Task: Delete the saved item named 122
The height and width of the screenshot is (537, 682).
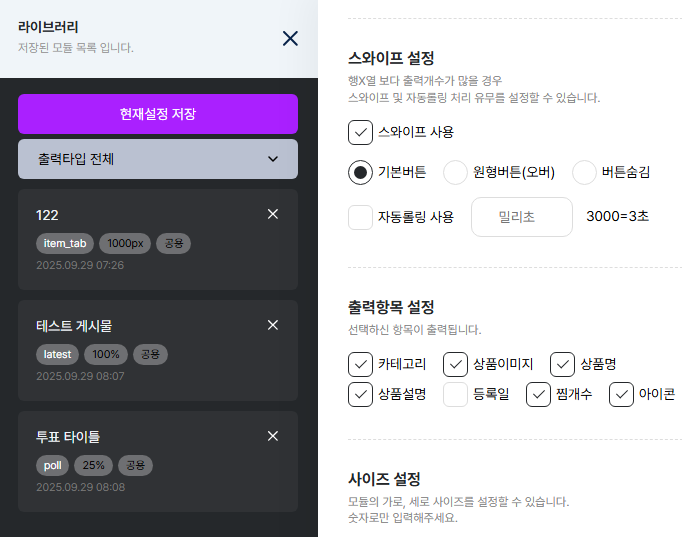Action: [273, 214]
